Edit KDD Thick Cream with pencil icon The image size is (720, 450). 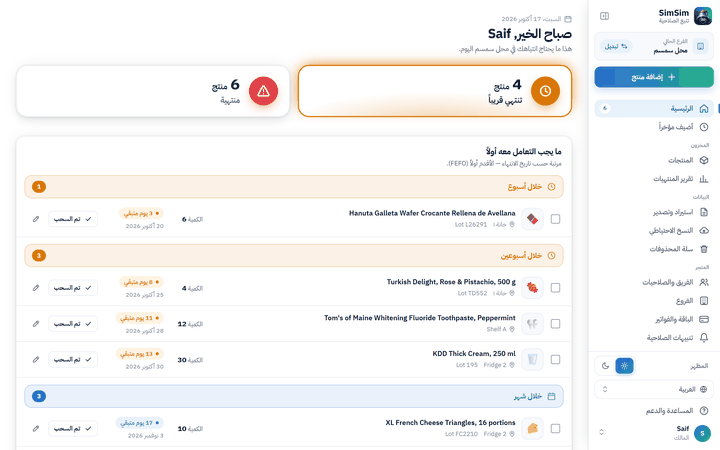coord(36,360)
